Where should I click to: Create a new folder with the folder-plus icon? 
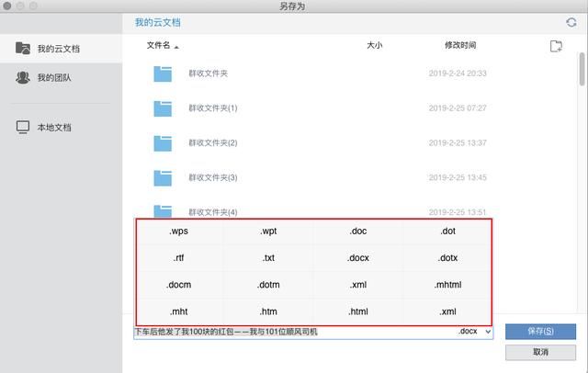coord(556,46)
